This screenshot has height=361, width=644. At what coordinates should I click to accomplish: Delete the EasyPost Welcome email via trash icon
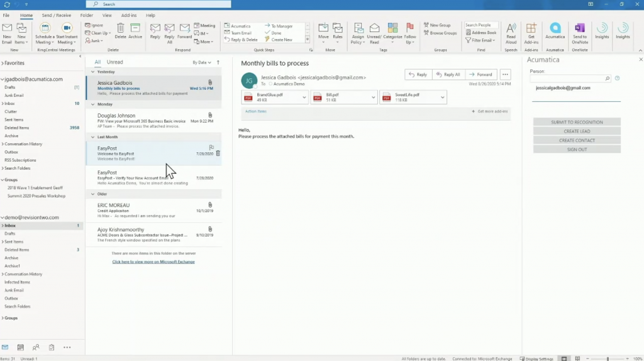tap(218, 153)
